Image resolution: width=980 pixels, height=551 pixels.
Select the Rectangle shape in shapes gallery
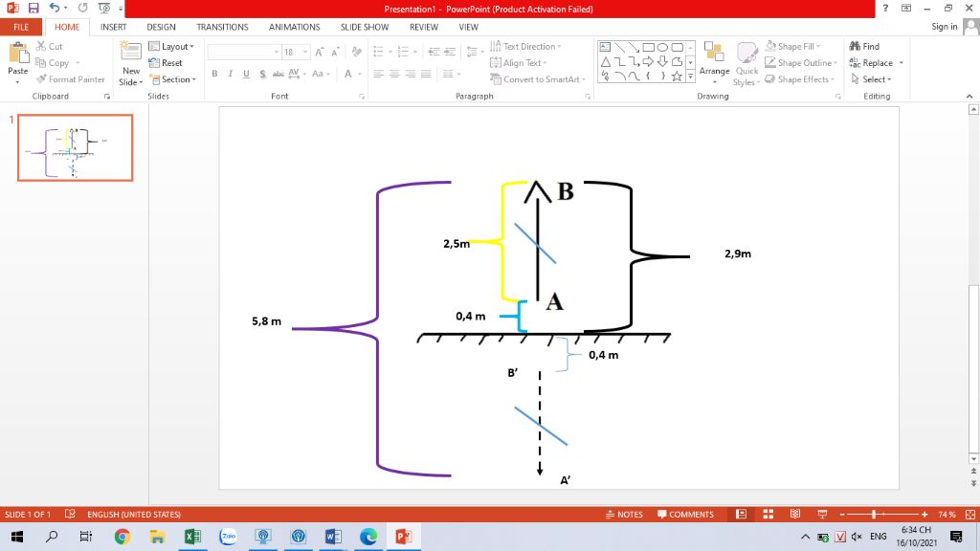tap(649, 48)
